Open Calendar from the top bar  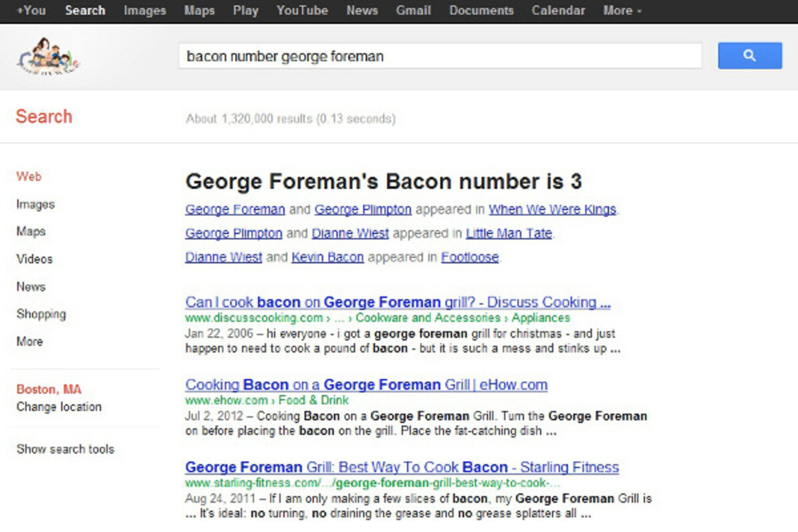pos(559,11)
